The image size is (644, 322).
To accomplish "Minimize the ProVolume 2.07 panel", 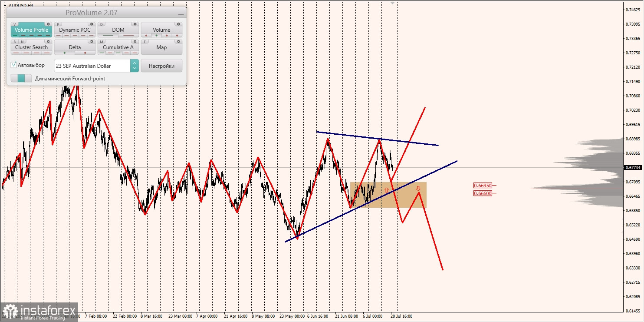I will pos(181,14).
